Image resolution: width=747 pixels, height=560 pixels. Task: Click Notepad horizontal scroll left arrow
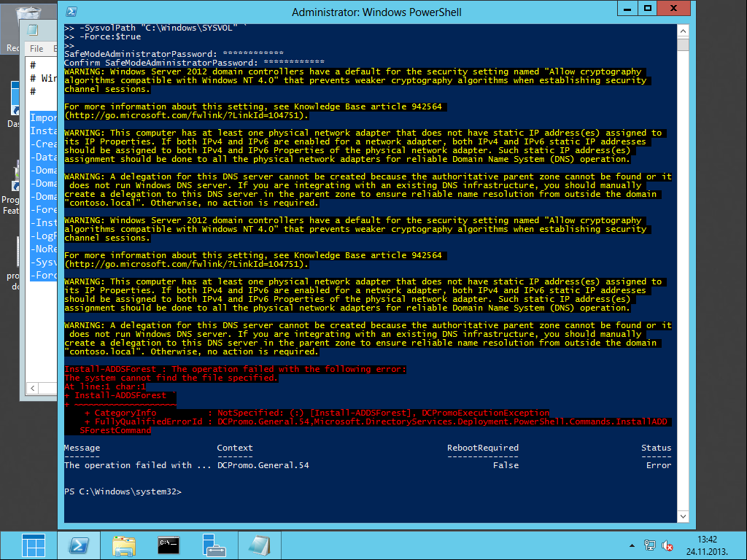click(32, 388)
